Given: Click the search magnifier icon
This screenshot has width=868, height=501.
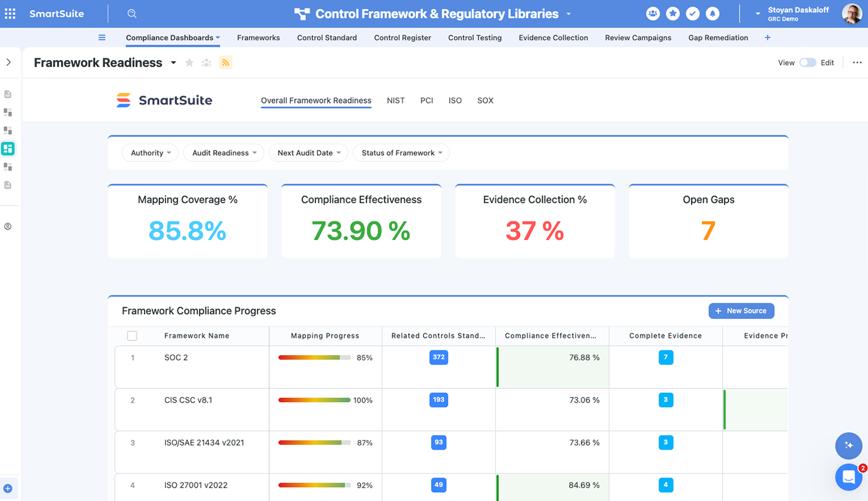Looking at the screenshot, I should point(132,13).
